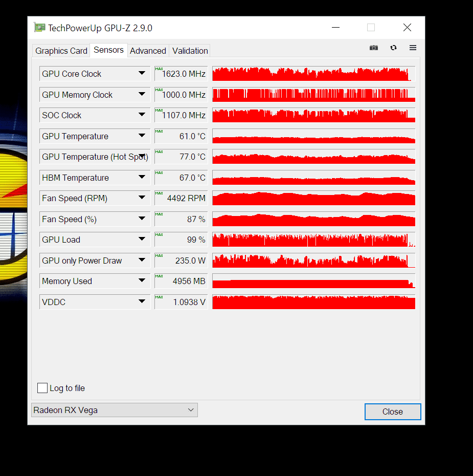The height and width of the screenshot is (476, 473).
Task: Take a screenshot with the camera icon
Action: [374, 48]
